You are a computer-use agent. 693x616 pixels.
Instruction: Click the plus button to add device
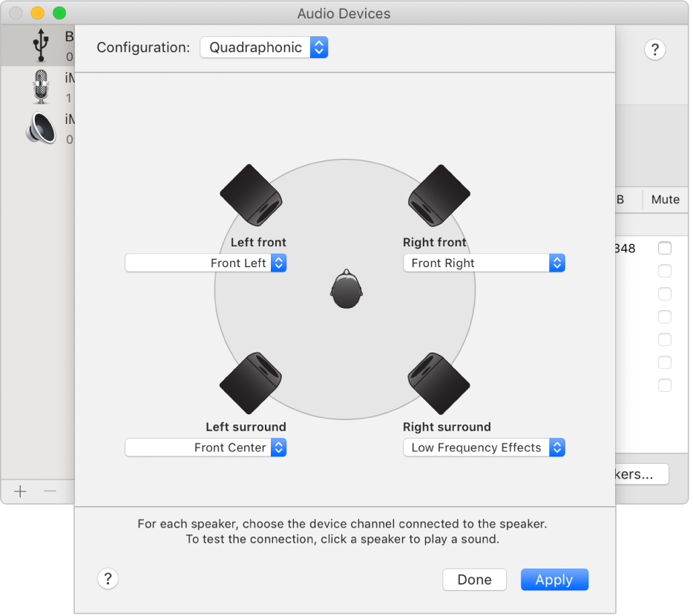20,491
